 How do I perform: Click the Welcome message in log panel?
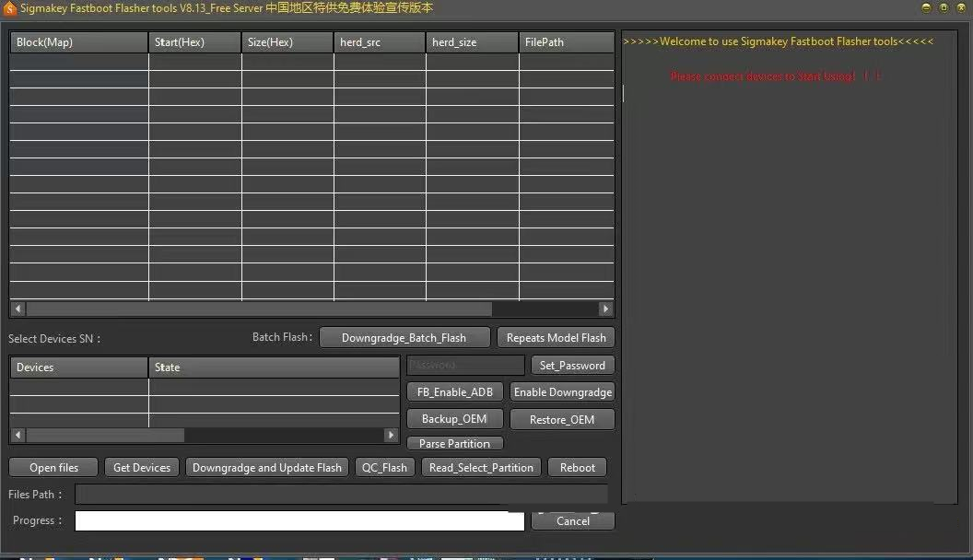click(779, 41)
